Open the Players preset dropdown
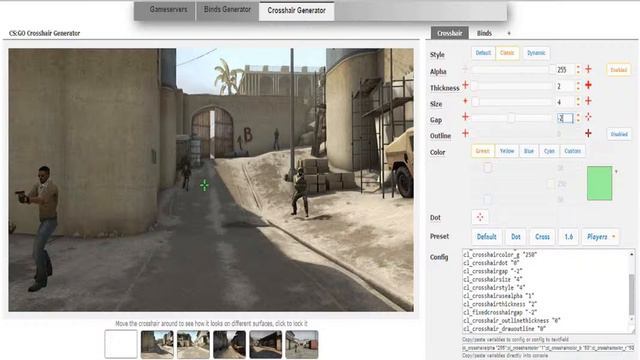This screenshot has width=640, height=360. 600,237
